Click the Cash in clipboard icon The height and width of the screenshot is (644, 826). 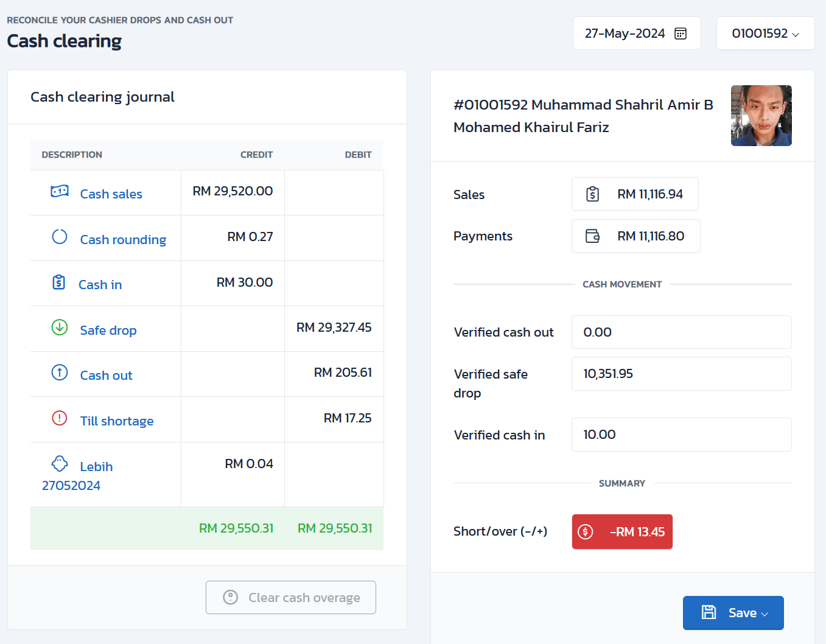59,282
